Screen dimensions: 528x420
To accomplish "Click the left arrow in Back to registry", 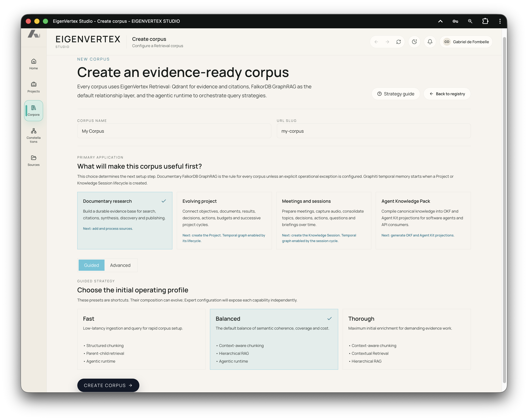I will 431,94.
